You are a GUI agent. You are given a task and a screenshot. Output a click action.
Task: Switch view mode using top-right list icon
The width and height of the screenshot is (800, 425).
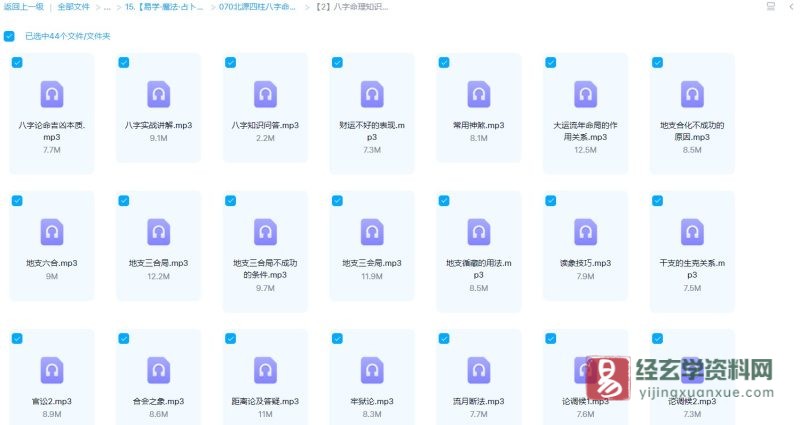click(x=769, y=7)
